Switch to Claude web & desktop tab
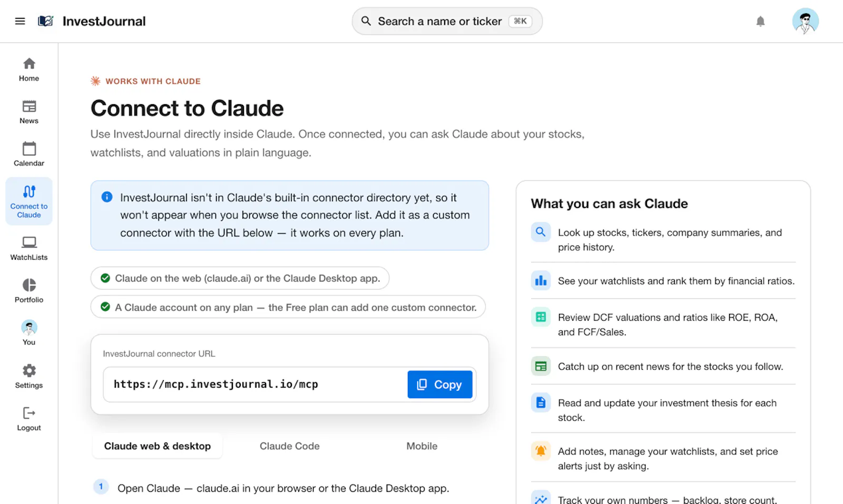The width and height of the screenshot is (843, 504). coord(158,446)
